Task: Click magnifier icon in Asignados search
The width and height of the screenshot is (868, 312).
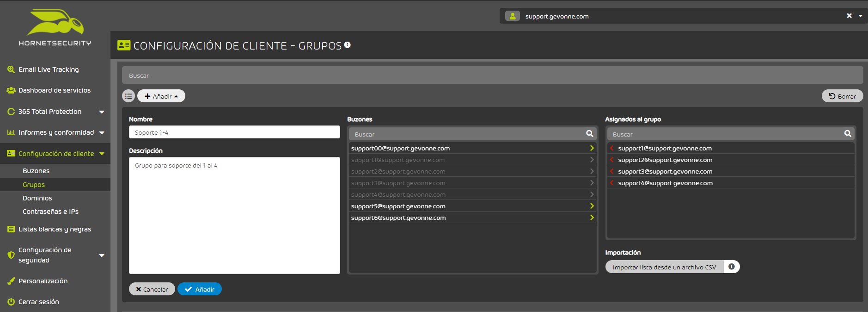Action: coord(848,134)
